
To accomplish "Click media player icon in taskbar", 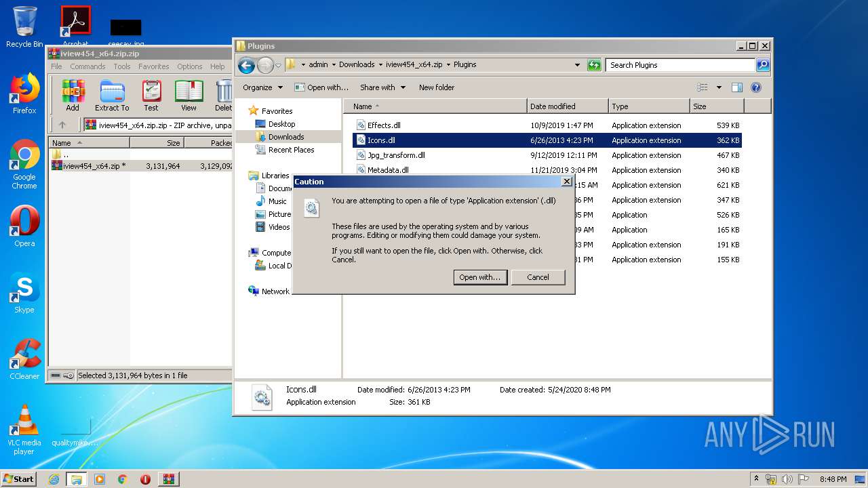I will tap(100, 479).
